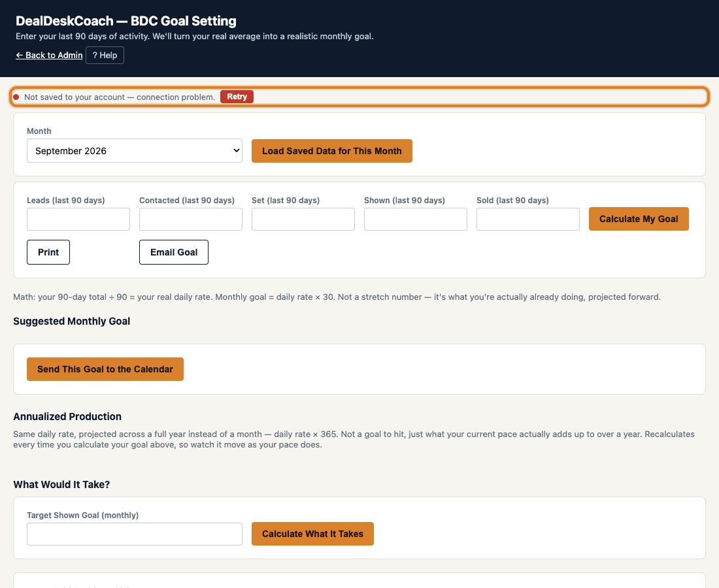Click the "Math: your 90-day total" explanation text

click(337, 297)
